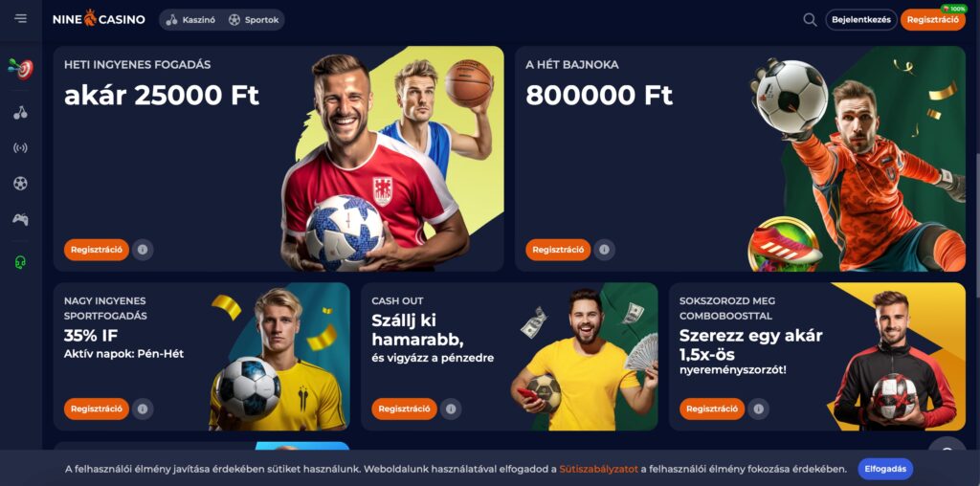Show info for Cash Out promo
980x486 pixels.
pos(451,409)
